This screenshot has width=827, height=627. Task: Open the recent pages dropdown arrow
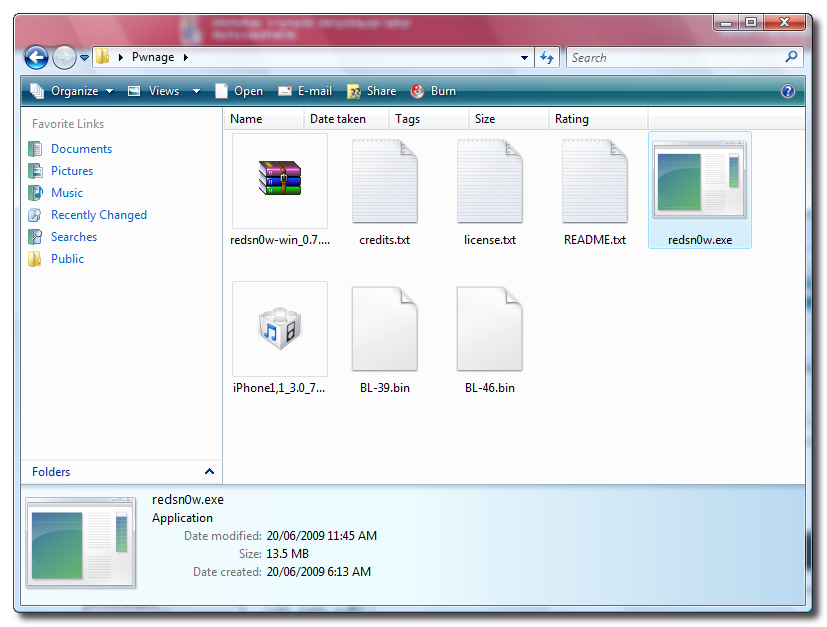84,57
